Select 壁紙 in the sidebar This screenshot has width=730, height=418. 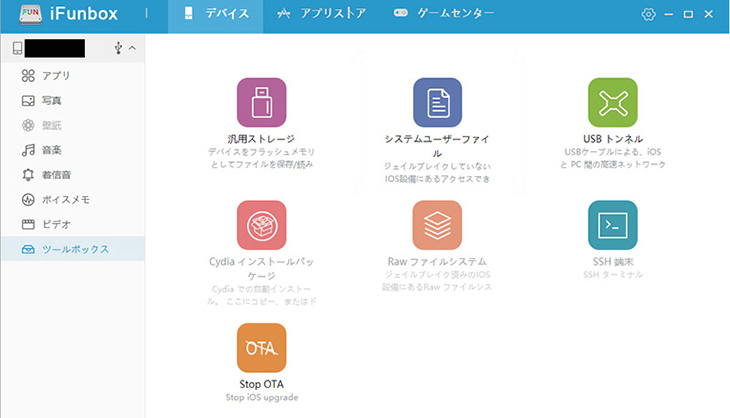pos(73,125)
